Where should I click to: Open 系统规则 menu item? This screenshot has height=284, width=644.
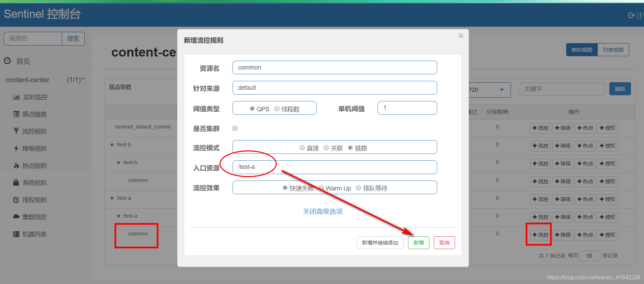click(34, 183)
